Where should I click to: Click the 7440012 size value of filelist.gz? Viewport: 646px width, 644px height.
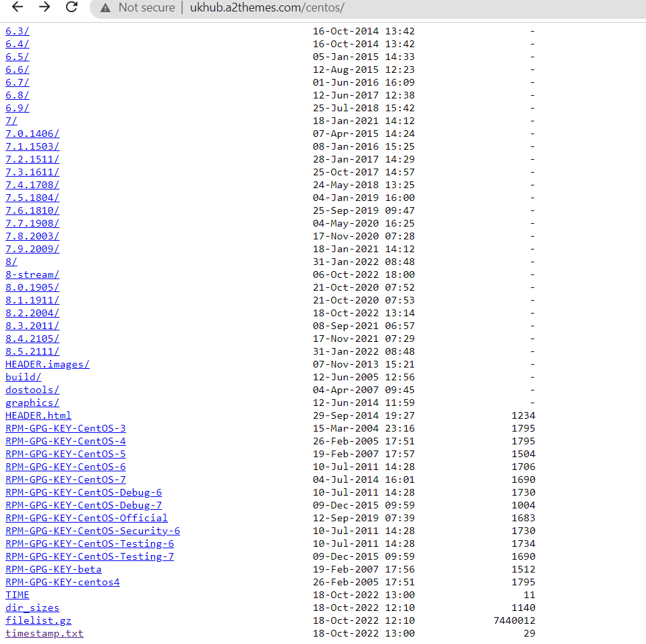pyautogui.click(x=515, y=621)
